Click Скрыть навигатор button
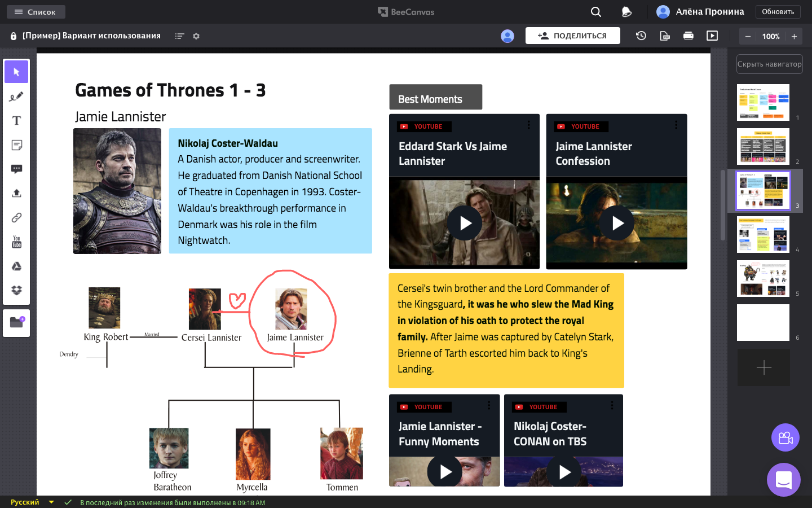The image size is (812, 508). coord(770,64)
